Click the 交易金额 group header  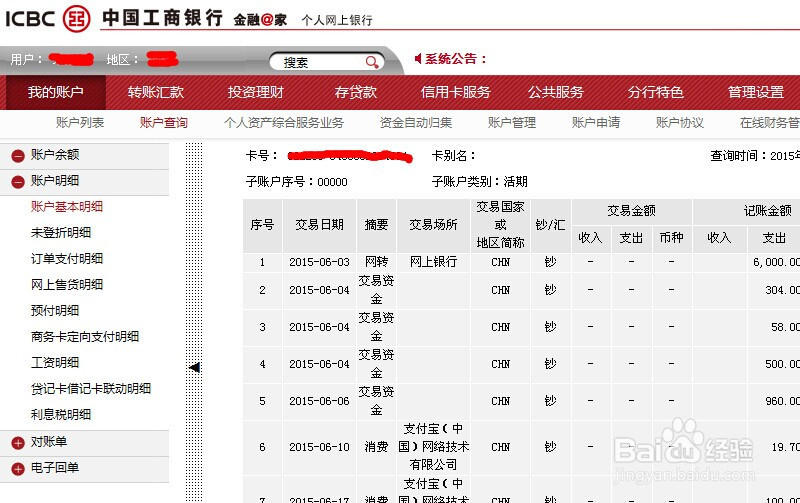[631, 211]
